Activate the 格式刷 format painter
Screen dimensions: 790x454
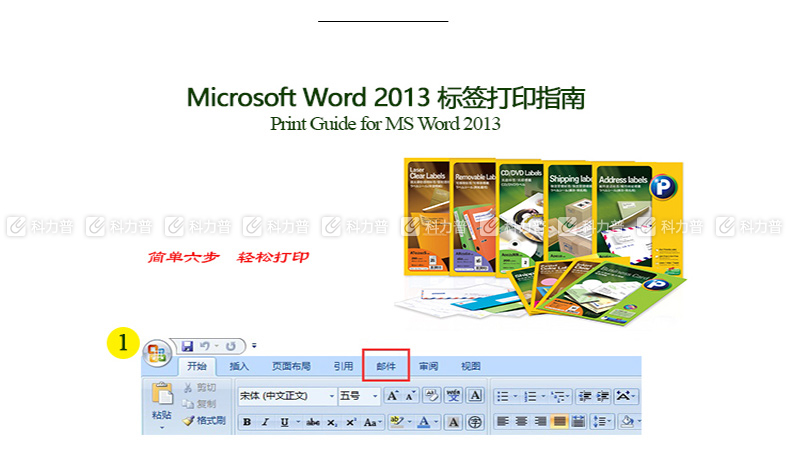click(204, 420)
